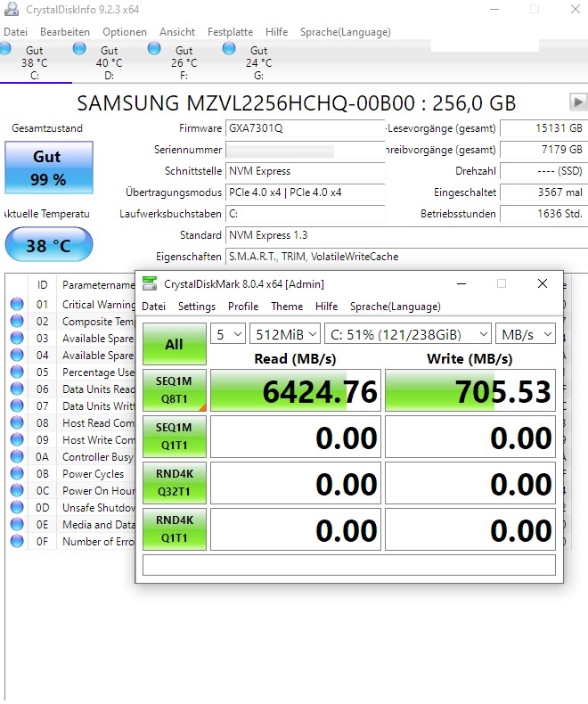588x704 pixels.
Task: Click the CrystalDiskMark app icon in title bar
Action: 150,283
